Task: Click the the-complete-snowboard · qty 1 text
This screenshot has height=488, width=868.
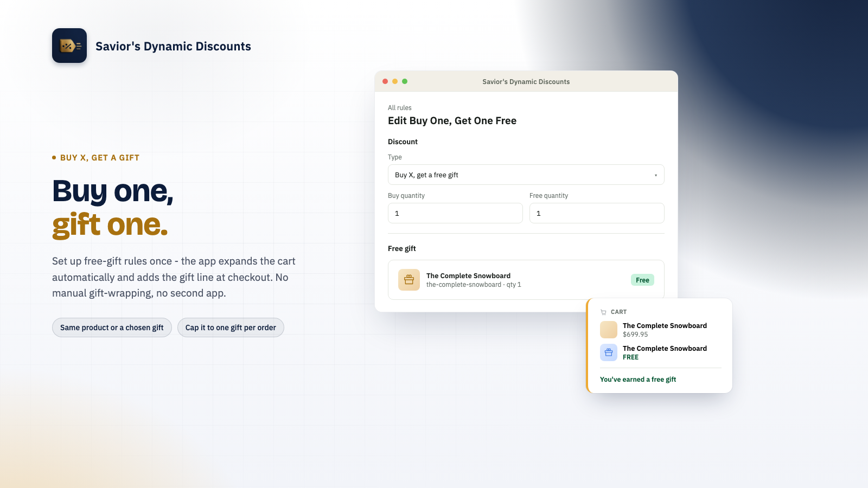Action: pos(474,285)
